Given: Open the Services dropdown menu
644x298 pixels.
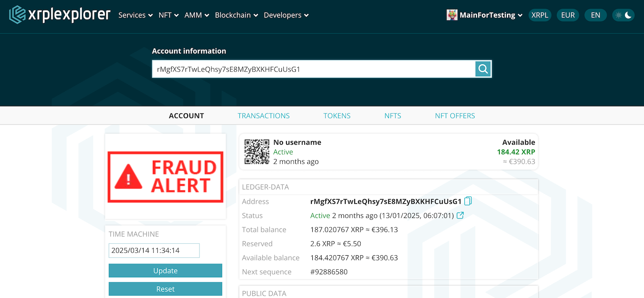Looking at the screenshot, I should (135, 15).
